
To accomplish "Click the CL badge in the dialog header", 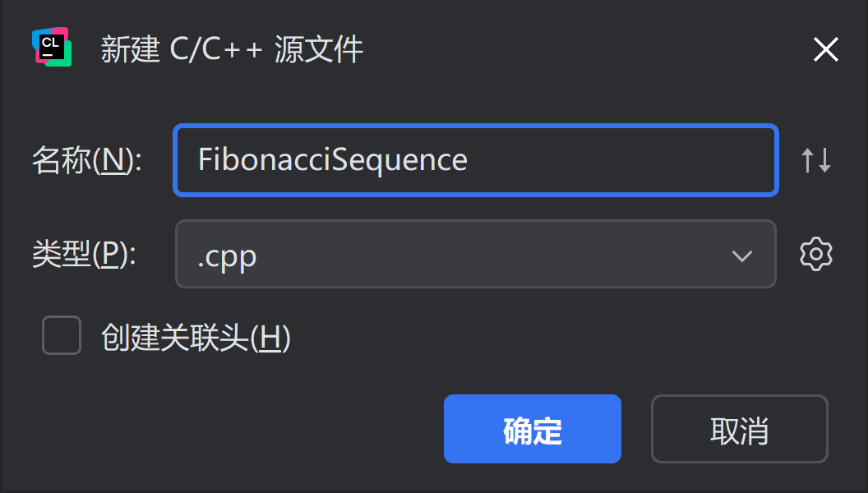I will click(51, 47).
